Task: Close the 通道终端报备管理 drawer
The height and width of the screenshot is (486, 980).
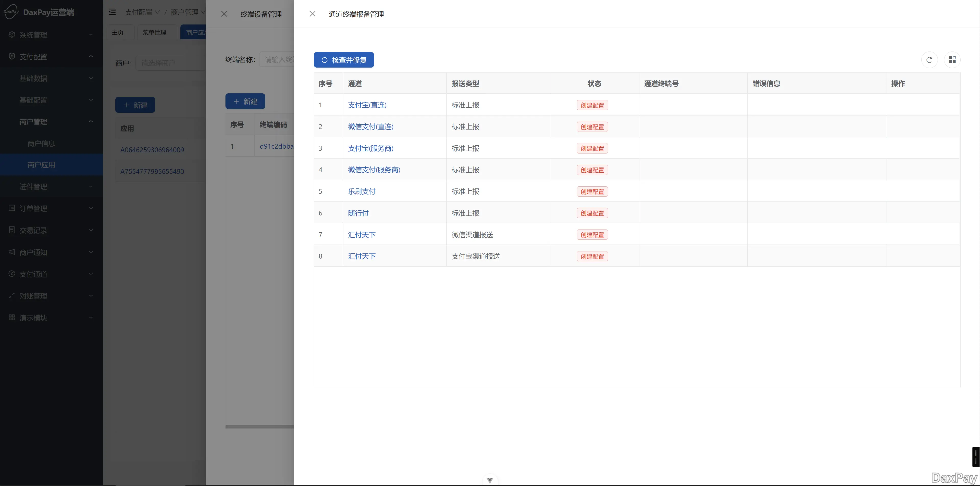Action: [312, 14]
